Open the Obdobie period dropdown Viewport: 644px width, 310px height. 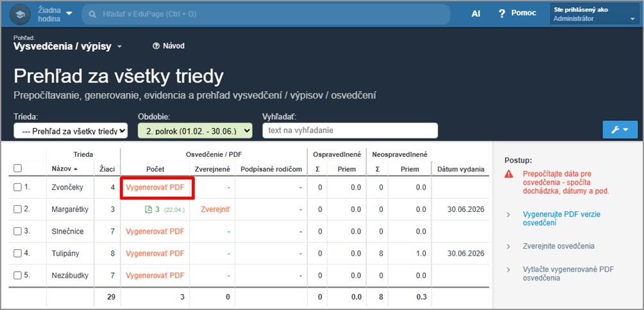(x=195, y=131)
